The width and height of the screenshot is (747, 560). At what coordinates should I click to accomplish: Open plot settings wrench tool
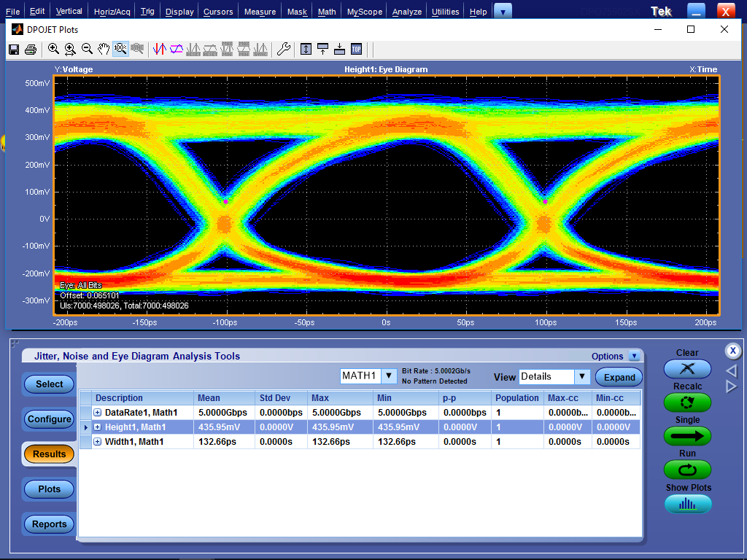284,49
